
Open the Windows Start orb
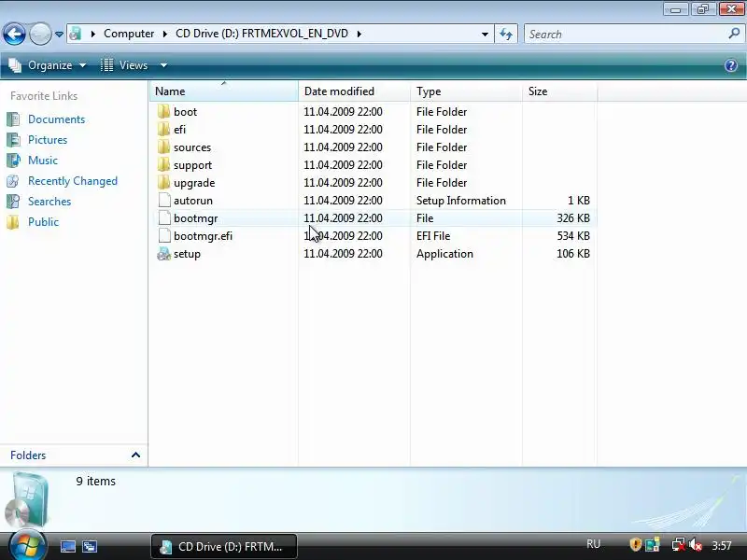27,544
